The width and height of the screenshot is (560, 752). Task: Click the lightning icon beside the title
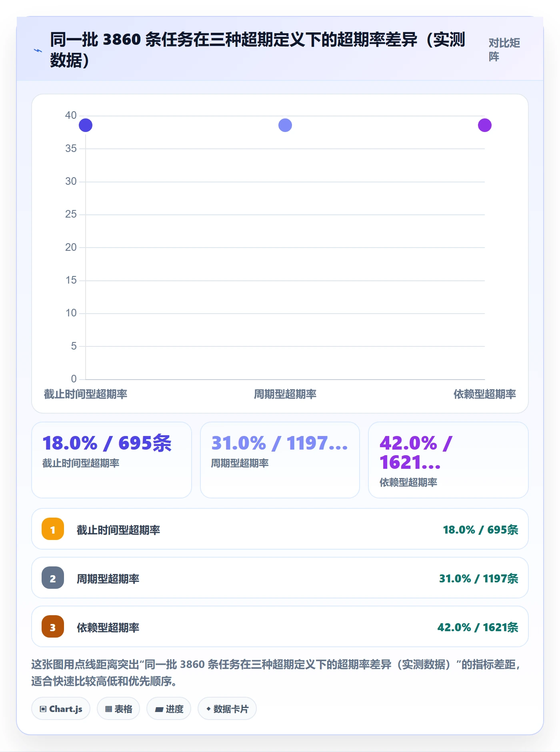coord(38,50)
